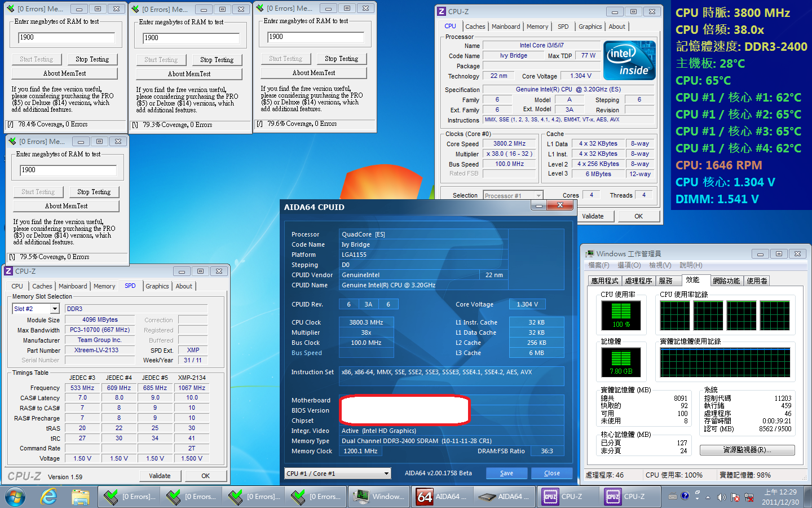This screenshot has height=508, width=812.
Task: Click Validate button in top CPU-Z window
Action: [x=593, y=216]
